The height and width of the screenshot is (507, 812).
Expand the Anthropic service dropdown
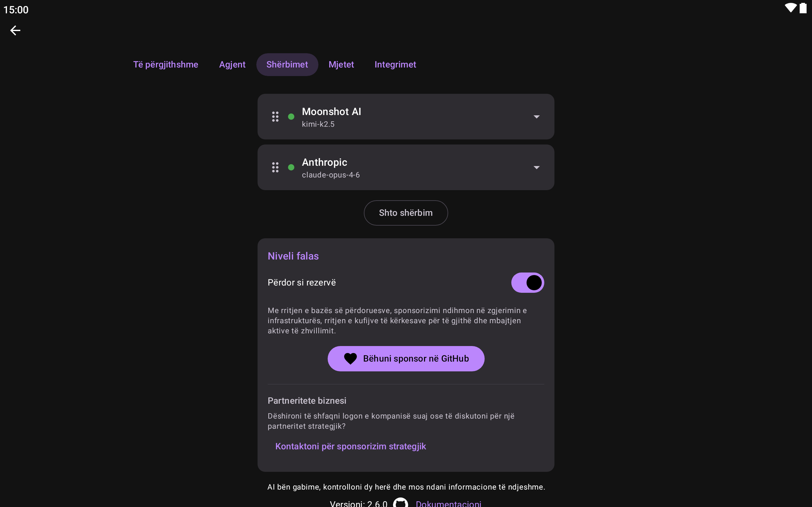[x=537, y=167]
